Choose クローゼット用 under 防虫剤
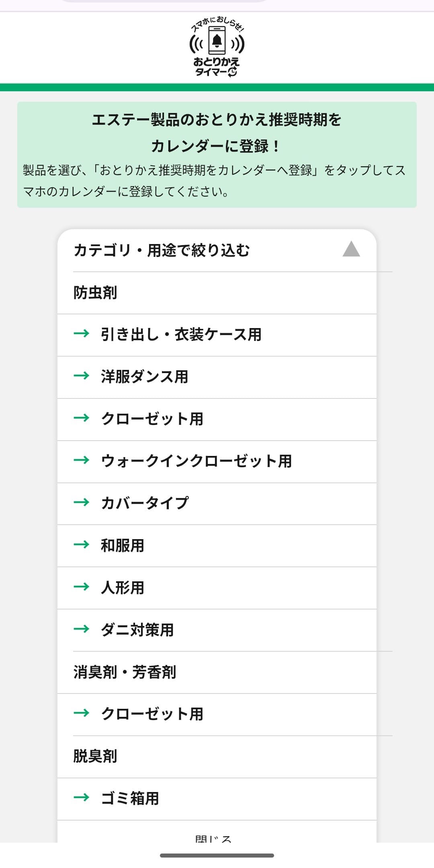 [x=152, y=419]
